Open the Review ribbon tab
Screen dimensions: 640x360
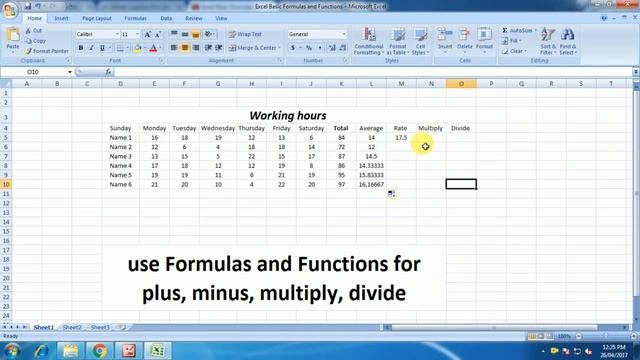(x=193, y=18)
